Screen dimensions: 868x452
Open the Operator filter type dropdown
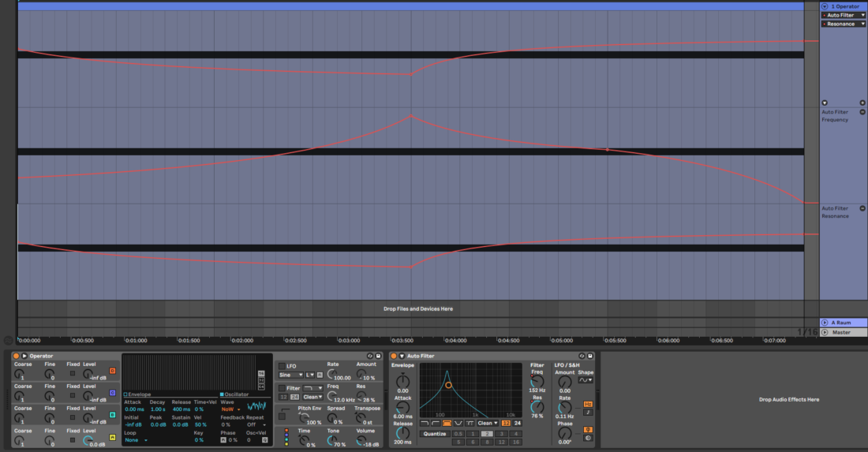[312, 388]
